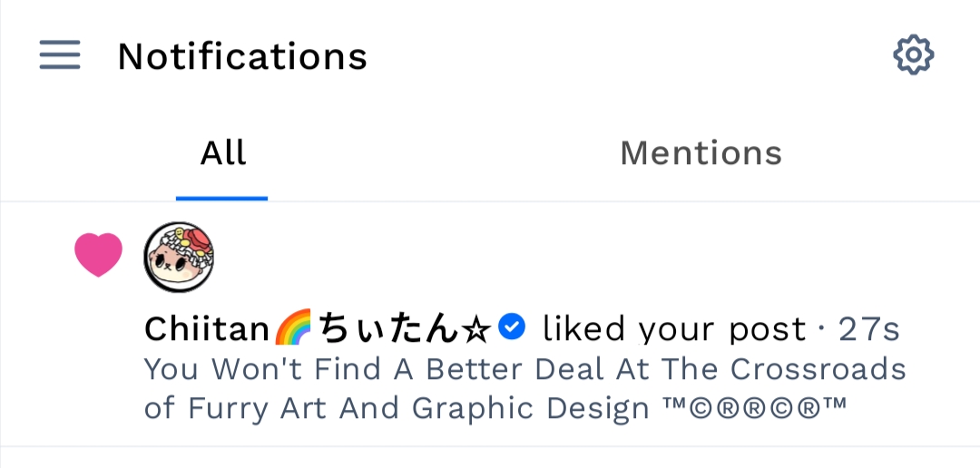Click the rainbow emoji in the username
980x468 pixels.
point(292,327)
